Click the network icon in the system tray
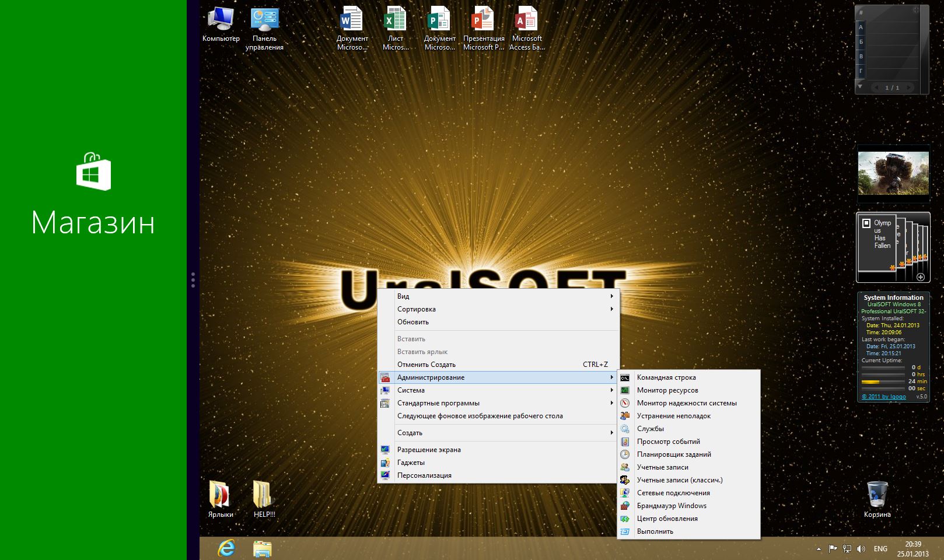Screen dimensions: 944x560 847,548
